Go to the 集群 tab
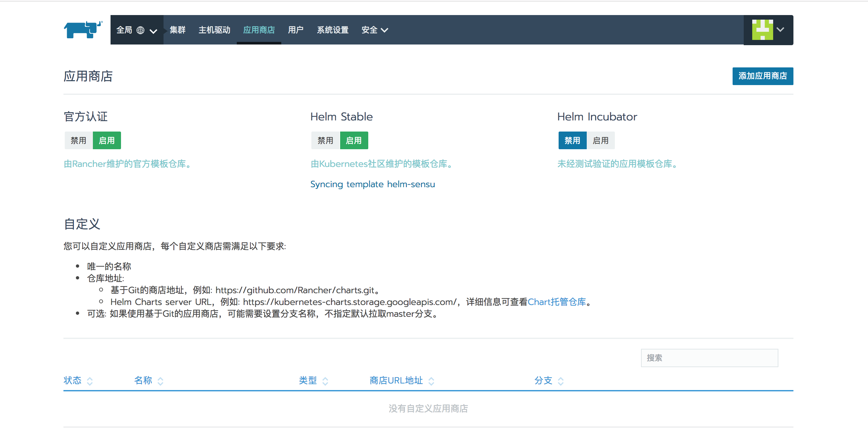 click(178, 30)
